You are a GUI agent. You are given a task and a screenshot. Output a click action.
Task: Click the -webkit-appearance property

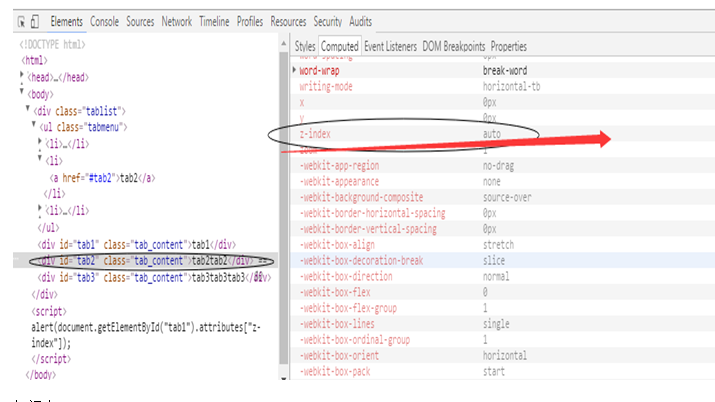coord(339,181)
